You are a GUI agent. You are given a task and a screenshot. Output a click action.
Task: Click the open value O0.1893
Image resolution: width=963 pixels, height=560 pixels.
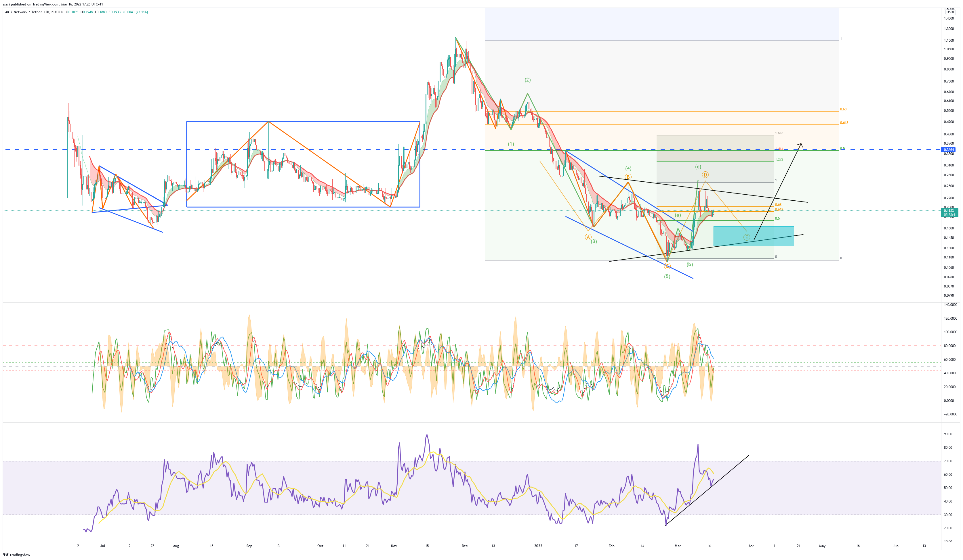click(72, 12)
